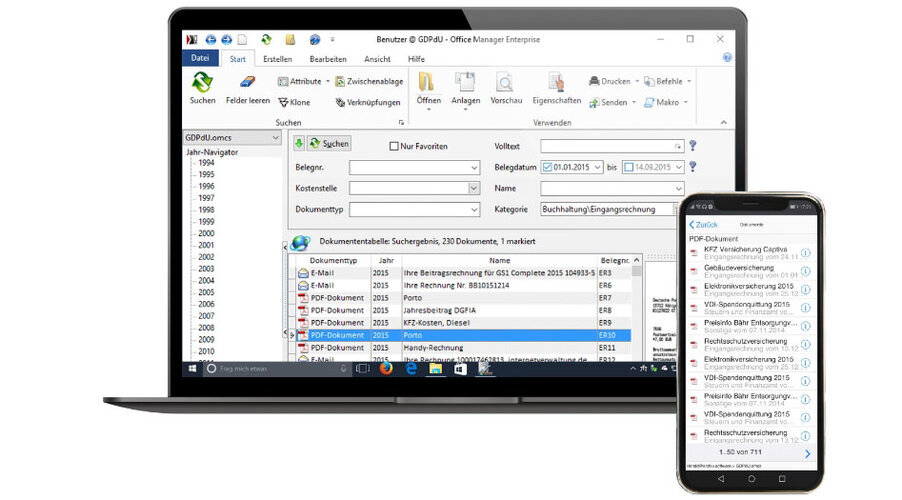Switch to the Erstellen ribbon tab
This screenshot has height=500, width=902.
pos(277,59)
